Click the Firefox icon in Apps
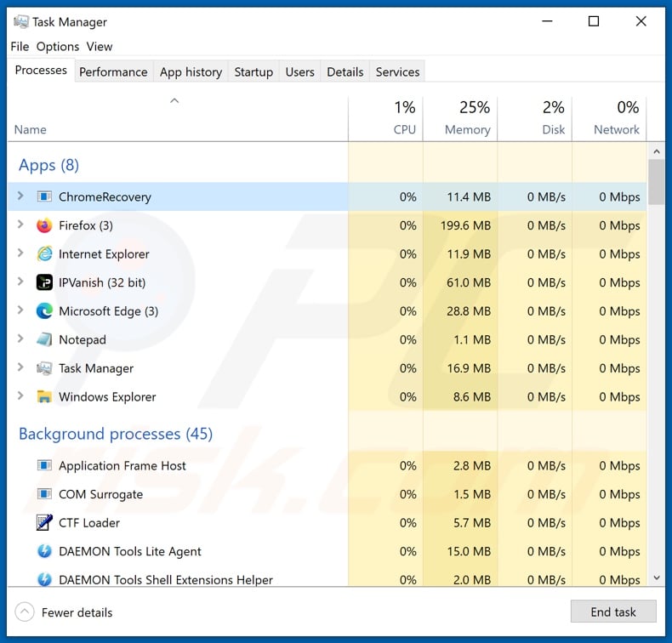The image size is (672, 643). point(44,225)
